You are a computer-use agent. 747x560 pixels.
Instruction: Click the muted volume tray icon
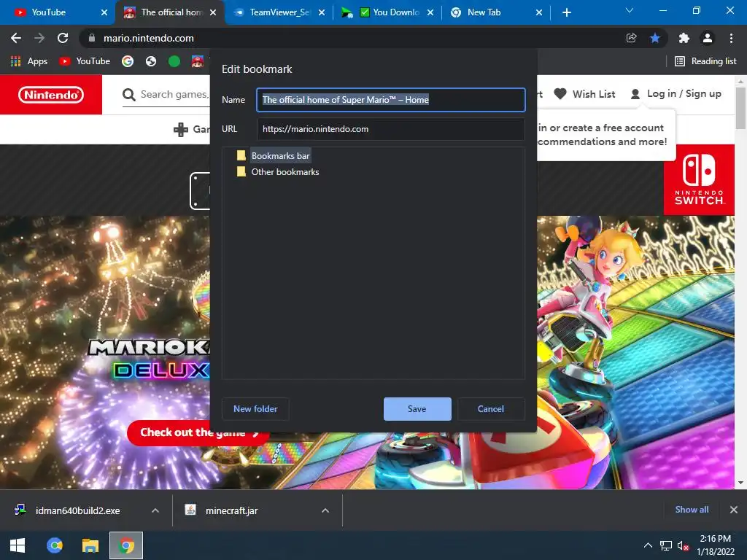pyautogui.click(x=683, y=545)
